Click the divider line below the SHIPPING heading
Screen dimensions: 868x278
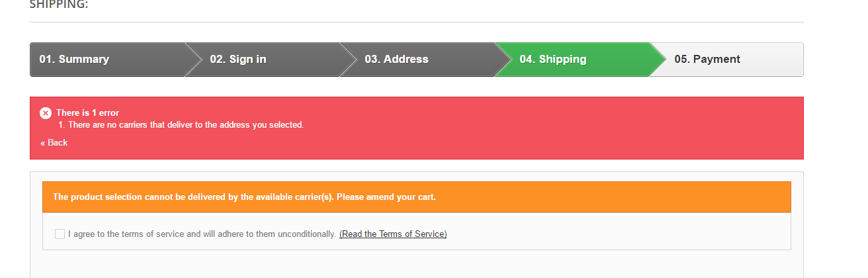click(417, 23)
